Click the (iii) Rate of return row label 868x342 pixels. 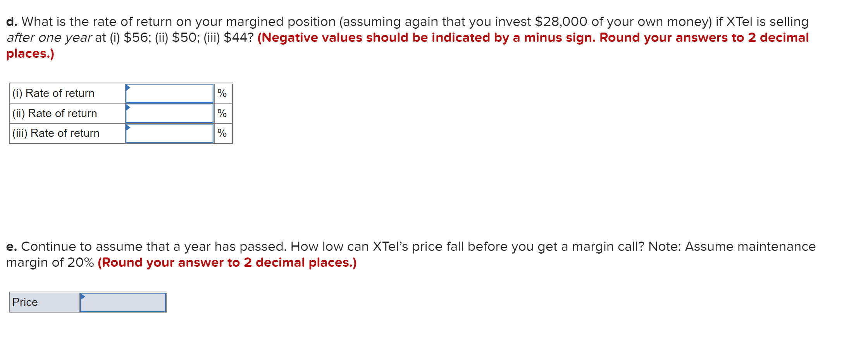[x=57, y=133]
